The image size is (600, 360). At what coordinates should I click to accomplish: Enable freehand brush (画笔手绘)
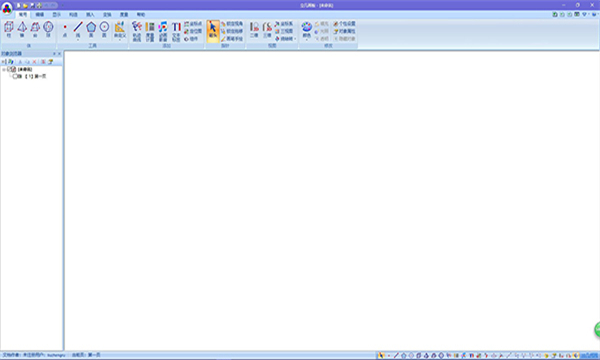click(232, 39)
